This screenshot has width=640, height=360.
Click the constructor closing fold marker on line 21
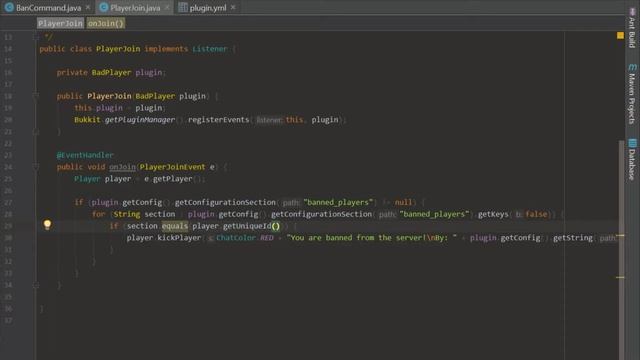point(36,132)
